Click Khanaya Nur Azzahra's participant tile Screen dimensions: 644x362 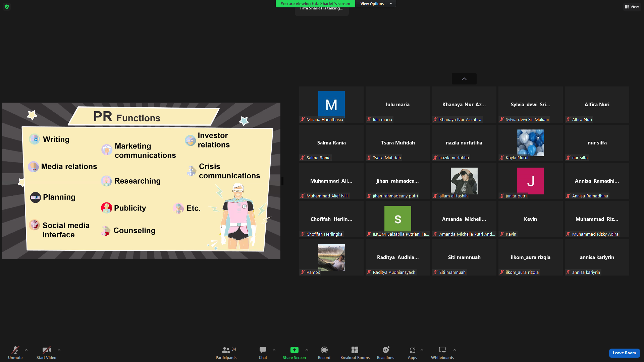464,105
